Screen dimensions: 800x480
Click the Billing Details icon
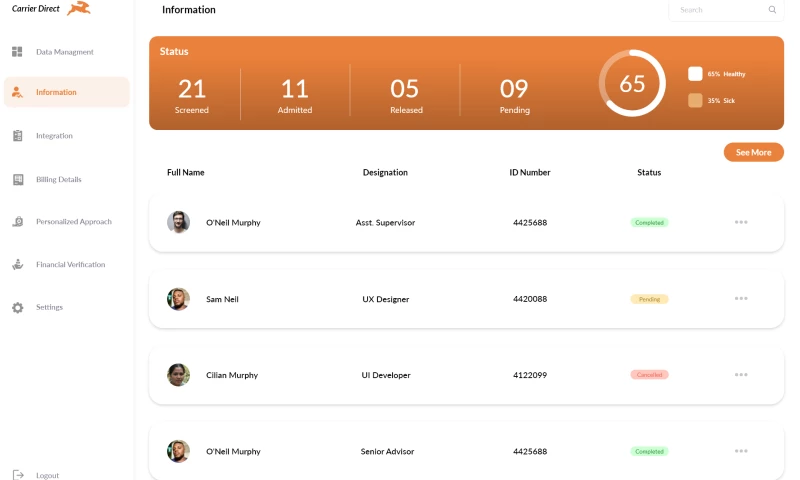click(17, 180)
